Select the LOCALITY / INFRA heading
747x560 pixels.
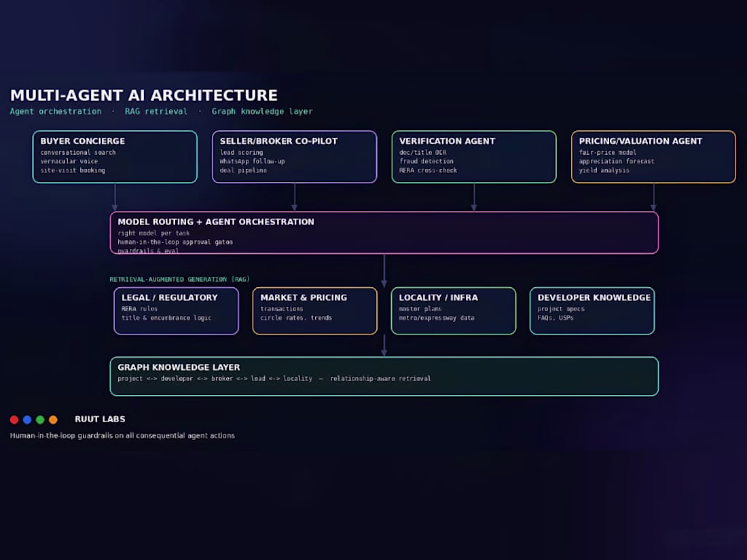[438, 297]
